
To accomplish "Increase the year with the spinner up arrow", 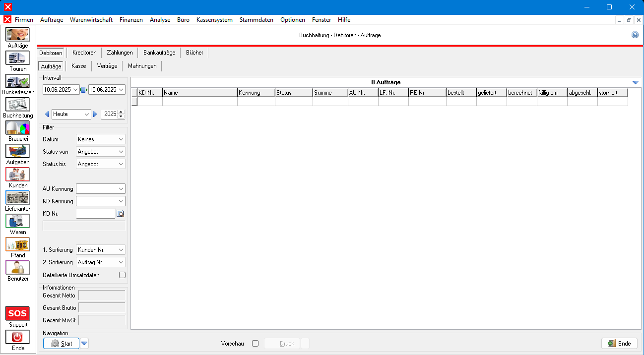I will (x=121, y=112).
